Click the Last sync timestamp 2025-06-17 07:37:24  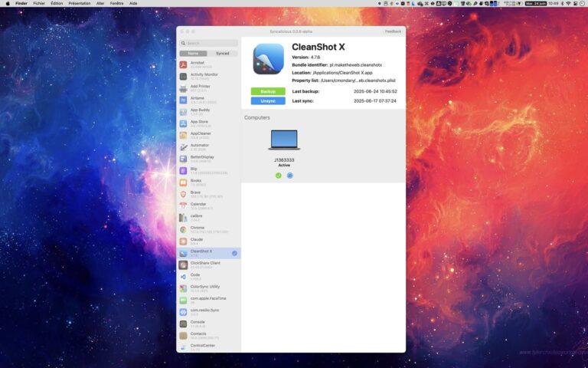click(375, 101)
